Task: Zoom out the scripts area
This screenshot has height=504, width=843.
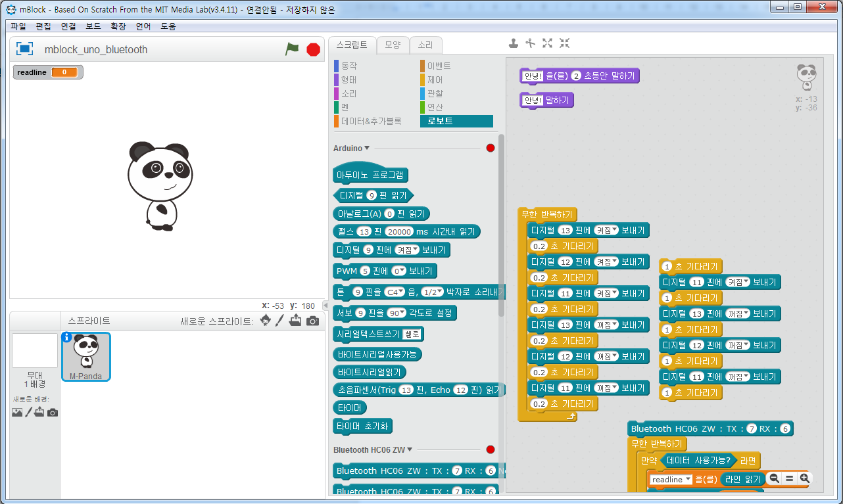Action: (x=774, y=479)
